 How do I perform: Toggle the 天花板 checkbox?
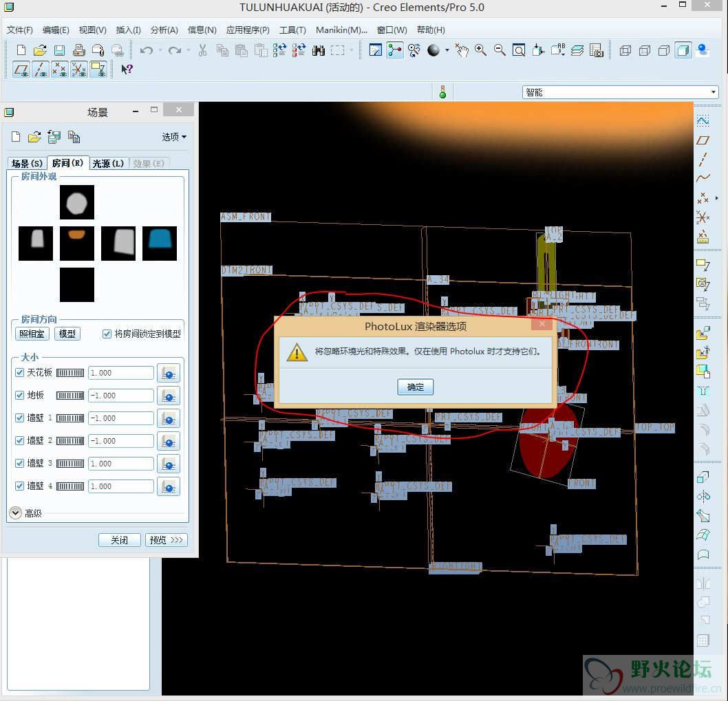coord(19,372)
